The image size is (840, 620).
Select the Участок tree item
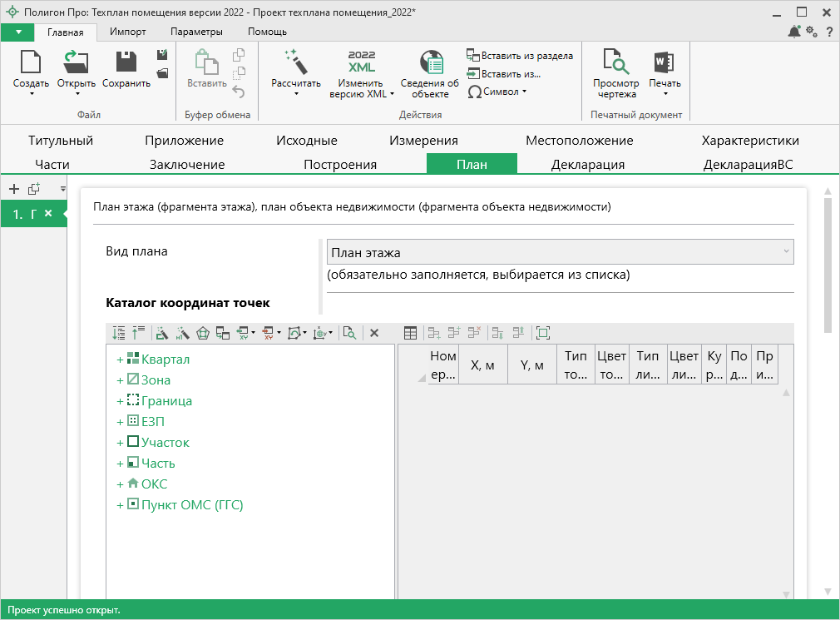coord(165,443)
